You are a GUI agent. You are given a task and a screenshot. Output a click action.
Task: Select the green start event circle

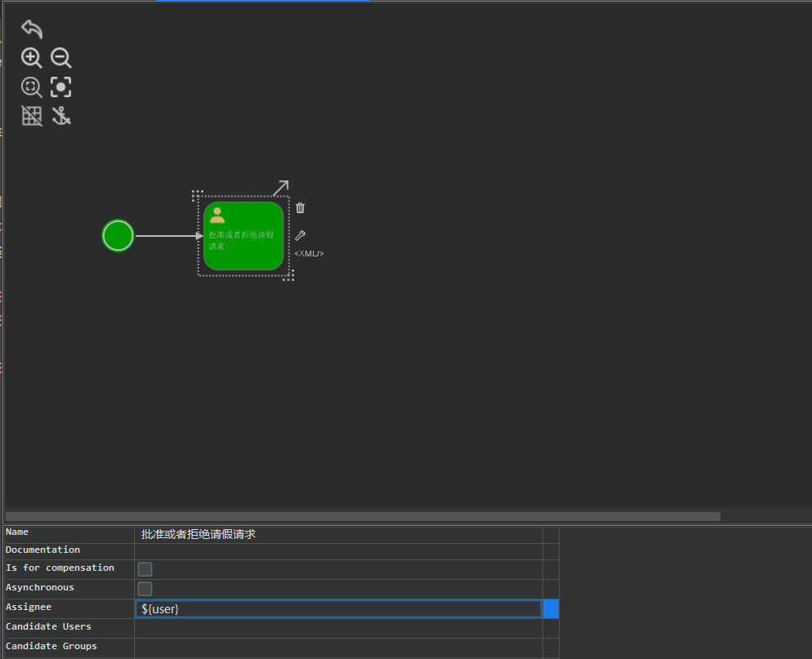tap(118, 235)
